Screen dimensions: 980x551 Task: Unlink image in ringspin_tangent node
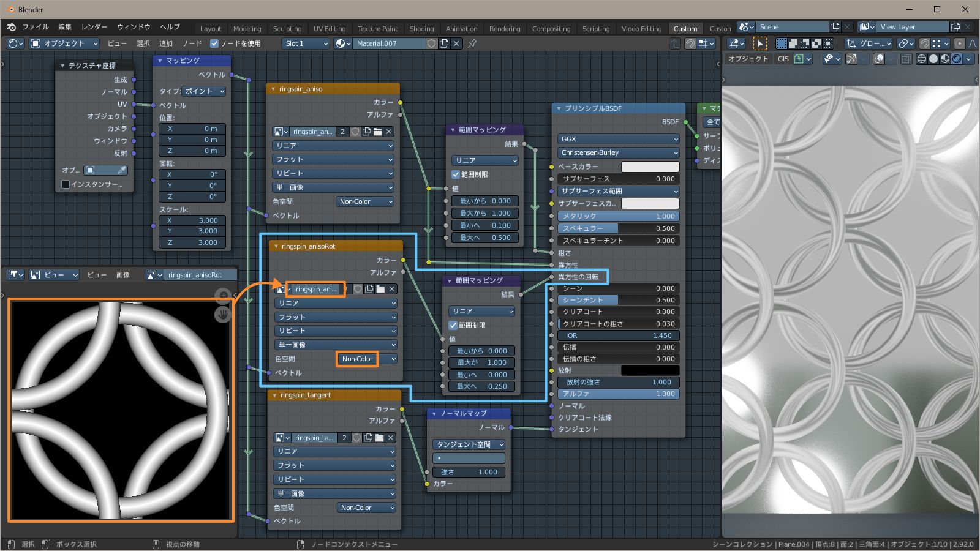391,438
